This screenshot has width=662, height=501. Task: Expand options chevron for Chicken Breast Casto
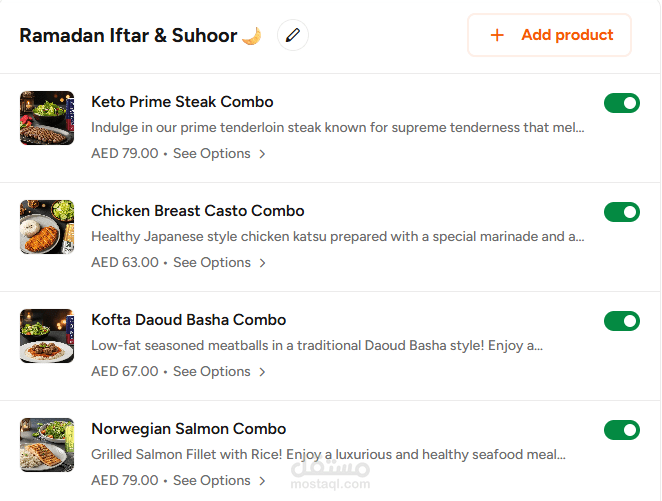tap(263, 263)
